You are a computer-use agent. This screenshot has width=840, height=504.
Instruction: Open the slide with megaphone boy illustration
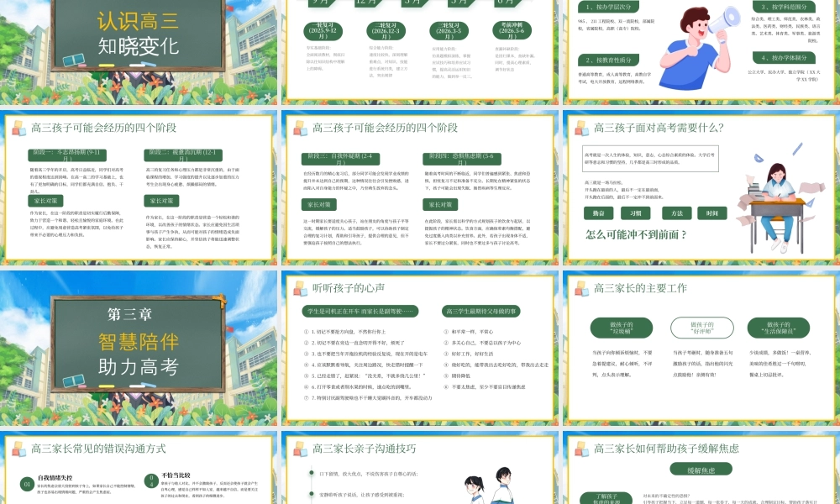click(x=701, y=52)
